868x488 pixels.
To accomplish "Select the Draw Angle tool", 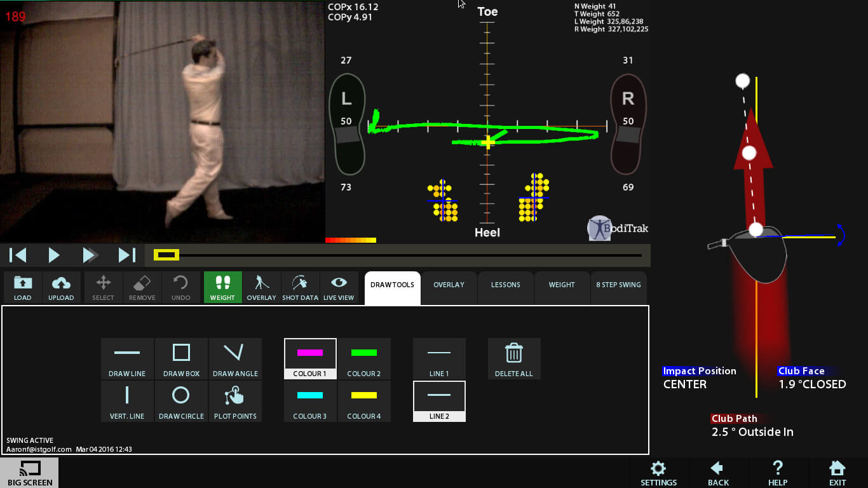I will click(235, 359).
